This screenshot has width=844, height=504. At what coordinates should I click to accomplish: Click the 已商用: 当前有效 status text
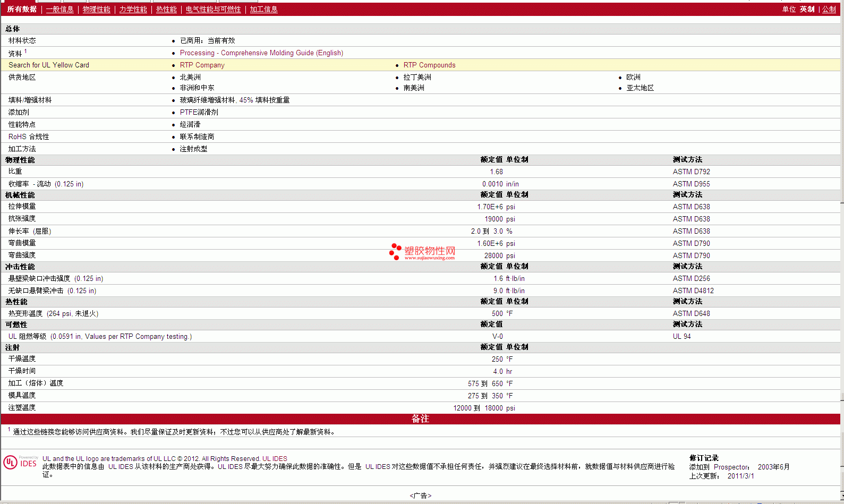point(208,40)
